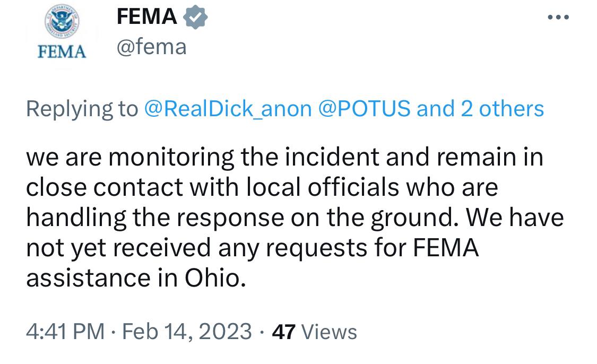
Task: Click the blue verified badge beside FEMA
Action: pyautogui.click(x=195, y=18)
